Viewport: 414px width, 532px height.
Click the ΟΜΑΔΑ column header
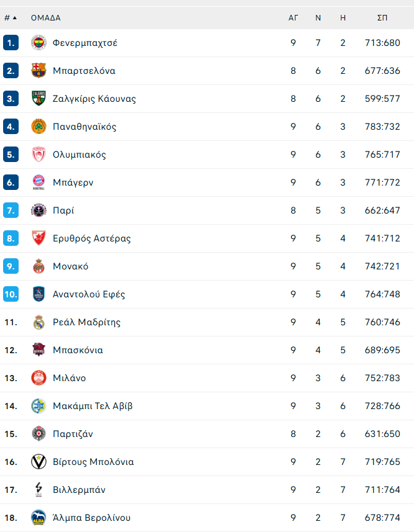coord(46,17)
